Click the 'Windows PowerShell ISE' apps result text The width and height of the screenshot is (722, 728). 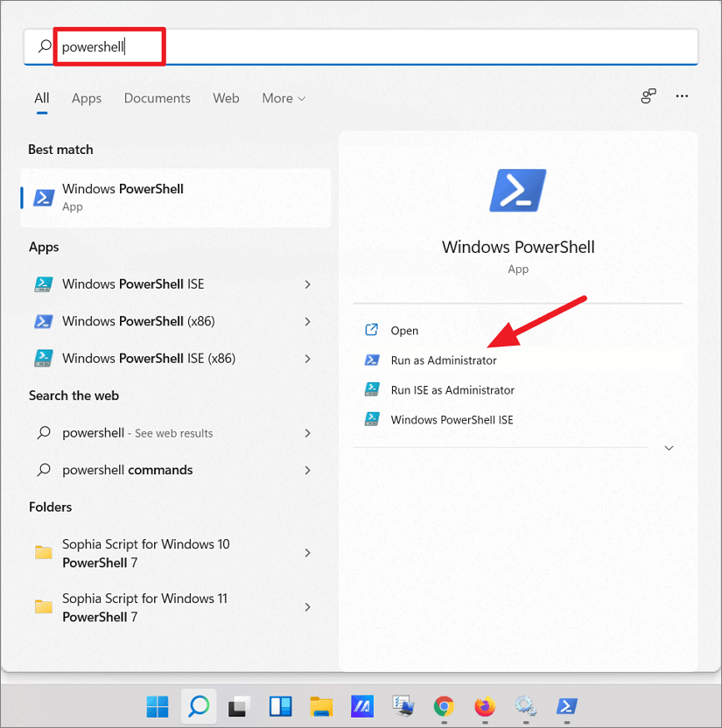click(x=133, y=284)
